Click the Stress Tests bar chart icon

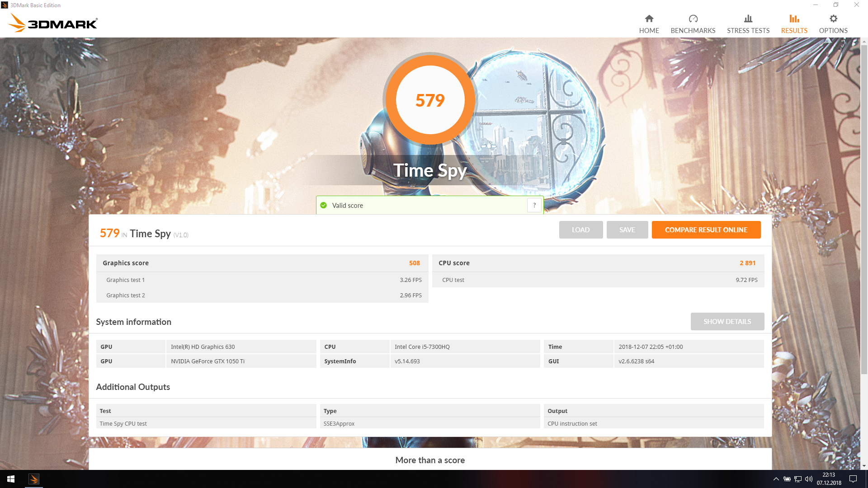click(x=748, y=19)
